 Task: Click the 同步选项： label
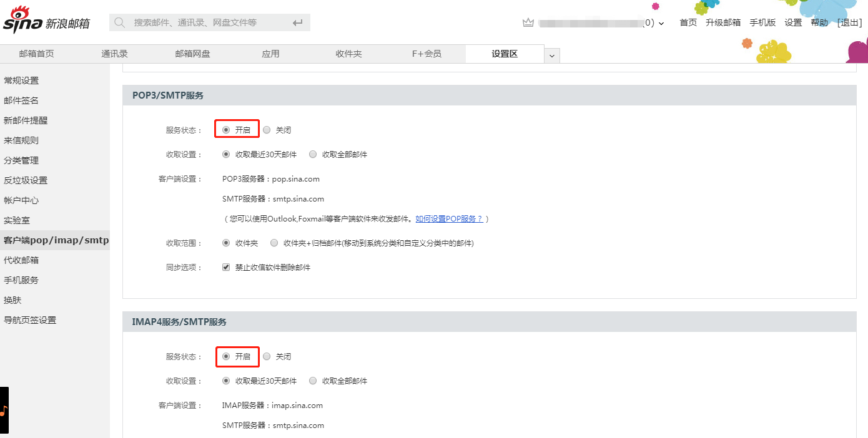[184, 268]
